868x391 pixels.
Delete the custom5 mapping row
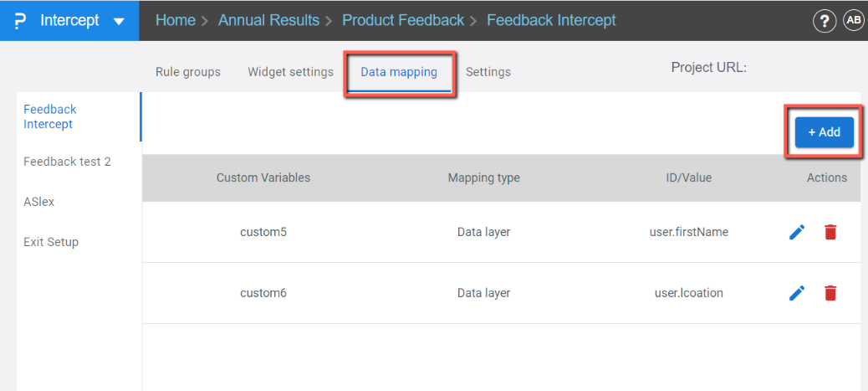point(830,232)
